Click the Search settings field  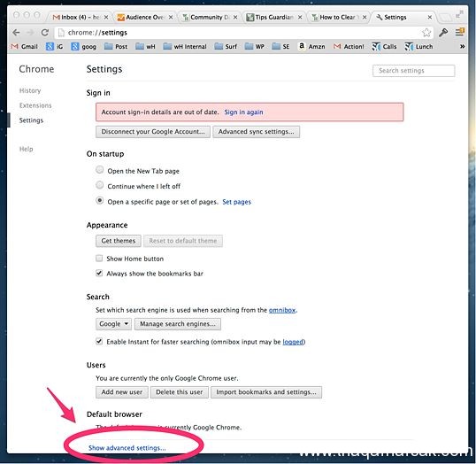tap(413, 71)
